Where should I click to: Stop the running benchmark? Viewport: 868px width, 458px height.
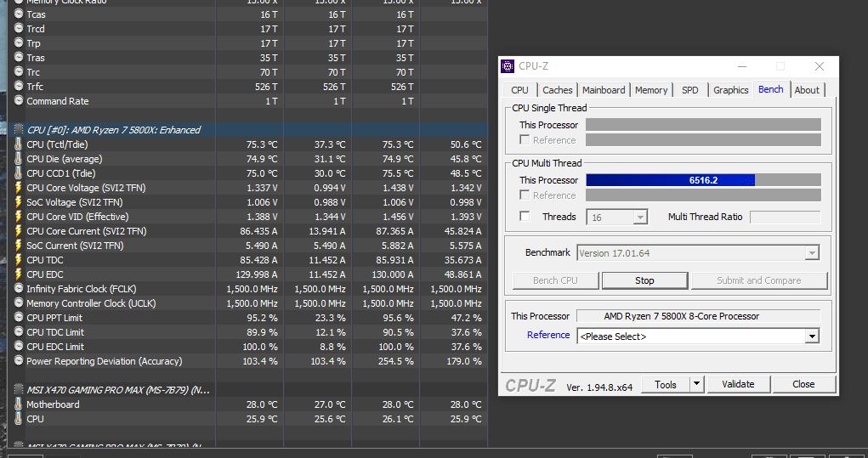pyautogui.click(x=644, y=280)
